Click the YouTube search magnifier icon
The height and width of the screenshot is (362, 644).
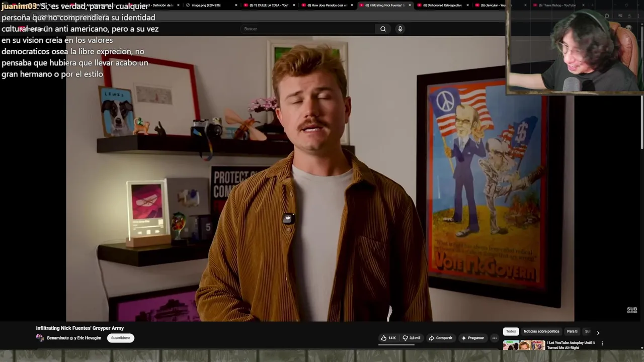coord(383,29)
